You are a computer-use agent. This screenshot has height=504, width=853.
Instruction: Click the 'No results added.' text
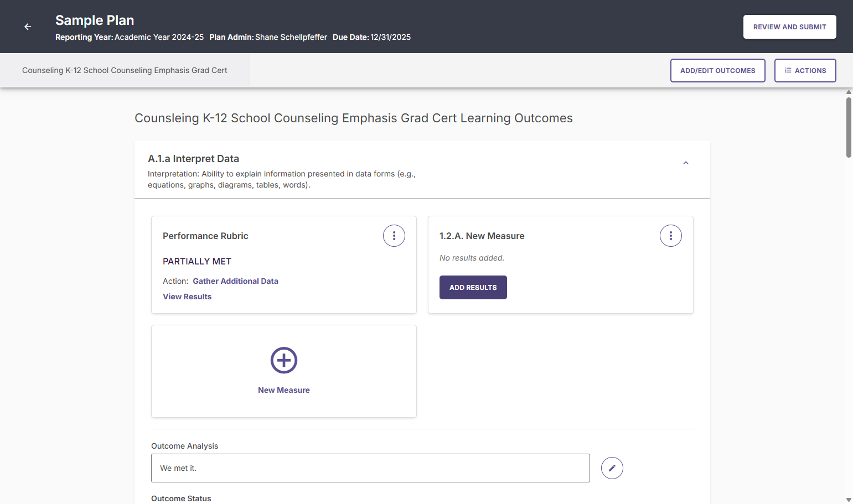click(472, 258)
